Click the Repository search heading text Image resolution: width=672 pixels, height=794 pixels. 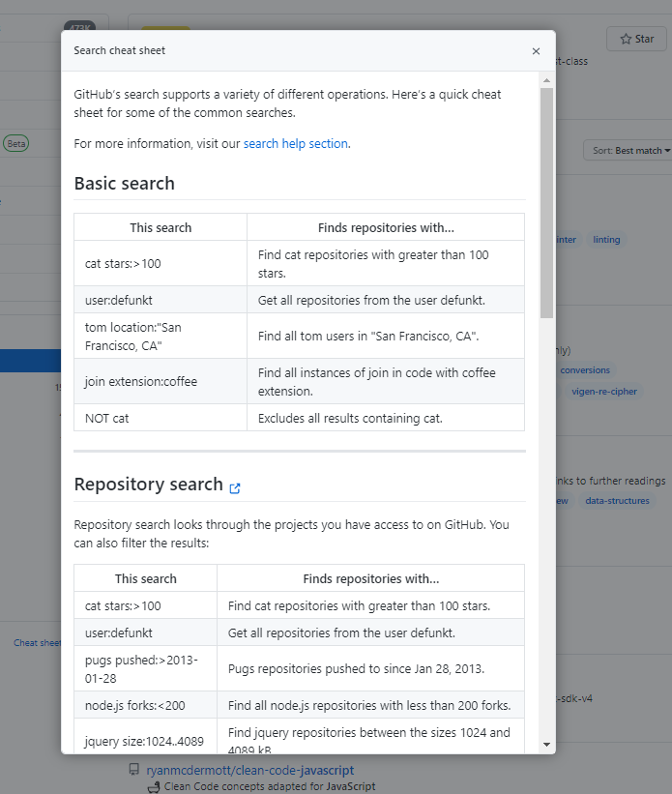click(x=148, y=485)
